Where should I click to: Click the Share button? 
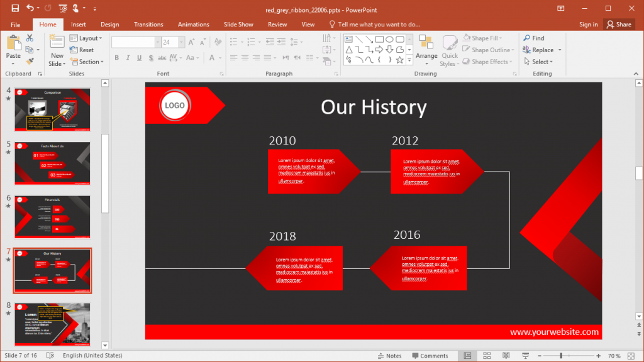click(x=619, y=24)
